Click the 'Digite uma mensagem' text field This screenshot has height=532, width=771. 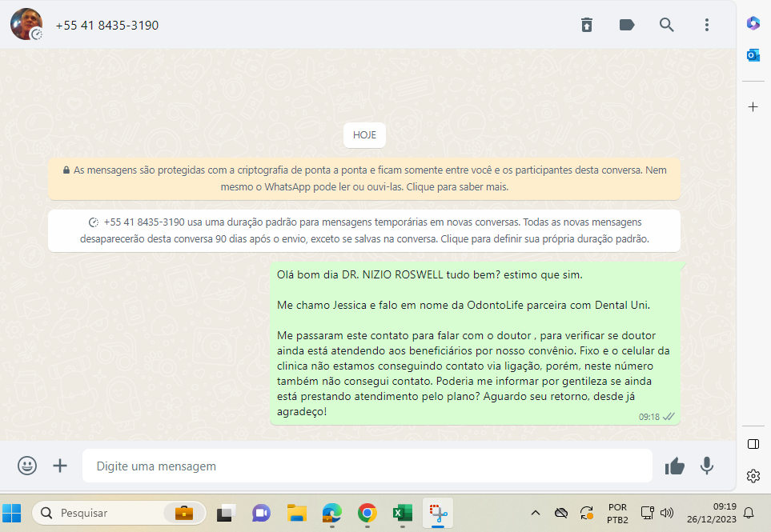[x=367, y=466]
